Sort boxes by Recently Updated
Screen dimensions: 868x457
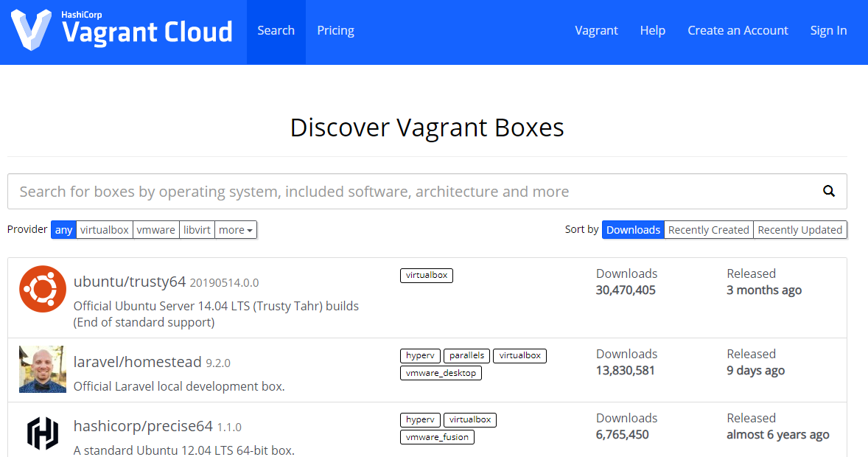pyautogui.click(x=800, y=229)
